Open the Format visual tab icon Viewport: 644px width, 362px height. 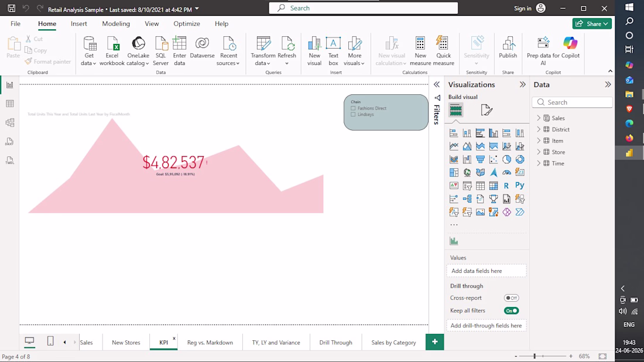tap(487, 110)
